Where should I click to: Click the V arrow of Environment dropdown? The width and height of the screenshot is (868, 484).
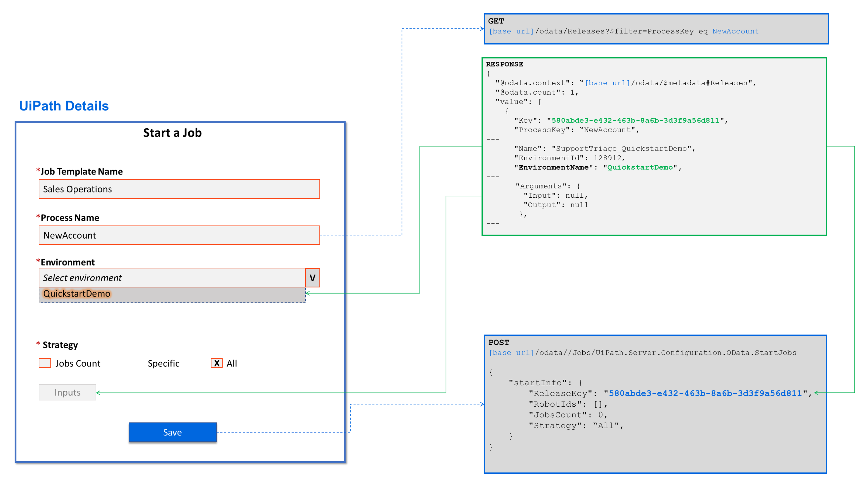pos(312,277)
